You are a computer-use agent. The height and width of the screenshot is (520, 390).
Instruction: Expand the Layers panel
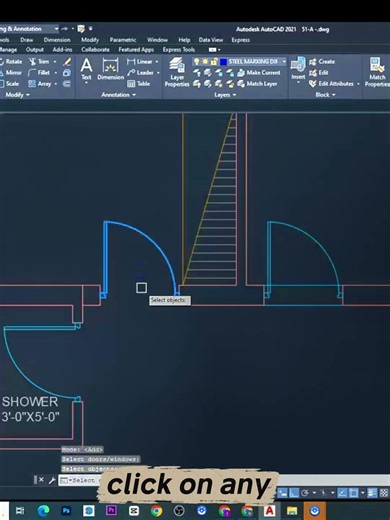pyautogui.click(x=225, y=95)
